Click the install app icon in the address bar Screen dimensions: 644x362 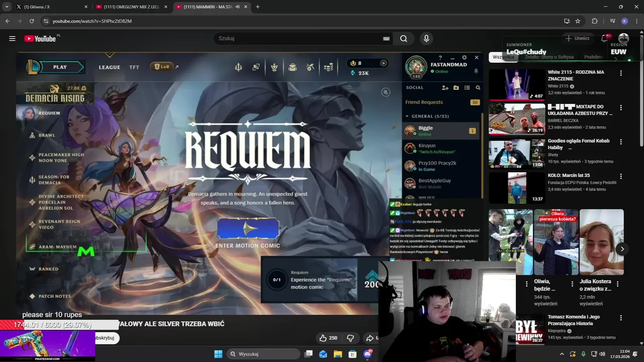pyautogui.click(x=567, y=21)
